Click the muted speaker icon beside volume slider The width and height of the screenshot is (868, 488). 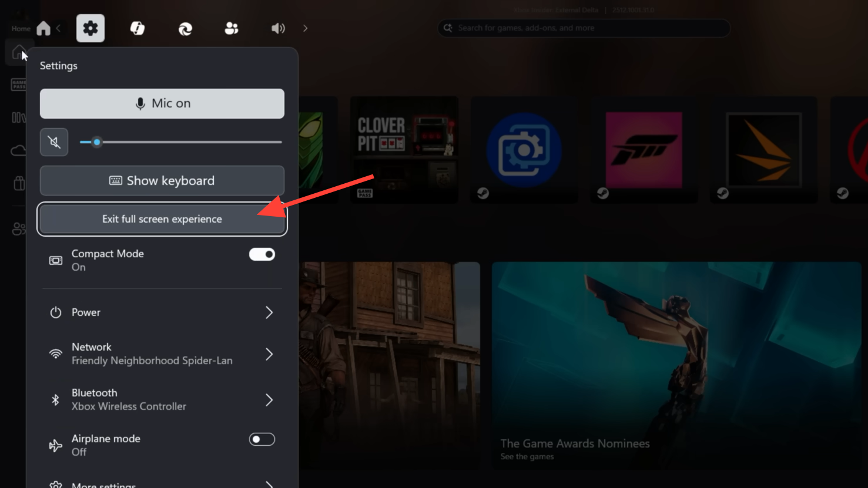point(54,142)
